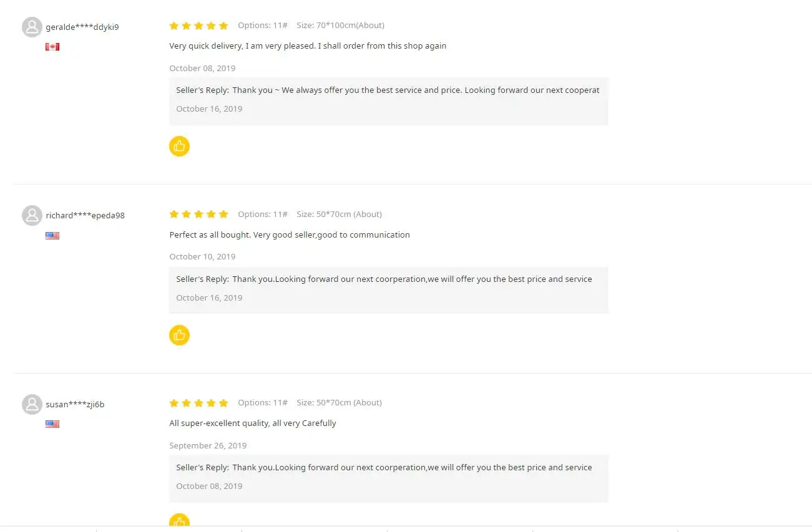Click the US flag under susan's name
Viewport: 812px width, 532px height.
(x=52, y=424)
